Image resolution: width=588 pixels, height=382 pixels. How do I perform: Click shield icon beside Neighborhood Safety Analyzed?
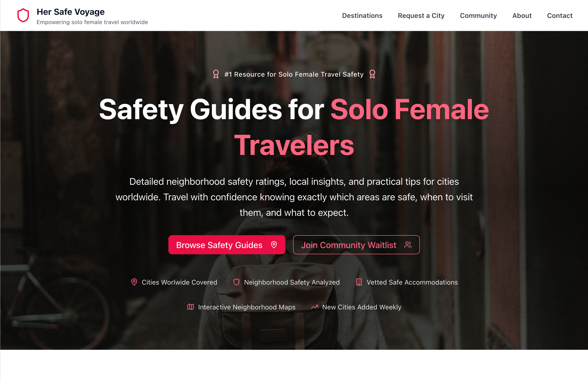point(236,282)
